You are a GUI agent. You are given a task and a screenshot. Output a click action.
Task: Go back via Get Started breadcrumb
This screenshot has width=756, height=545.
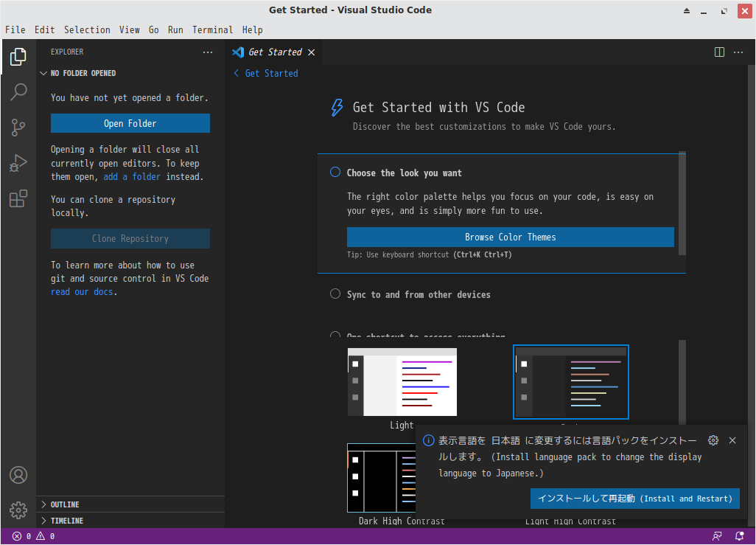click(266, 73)
